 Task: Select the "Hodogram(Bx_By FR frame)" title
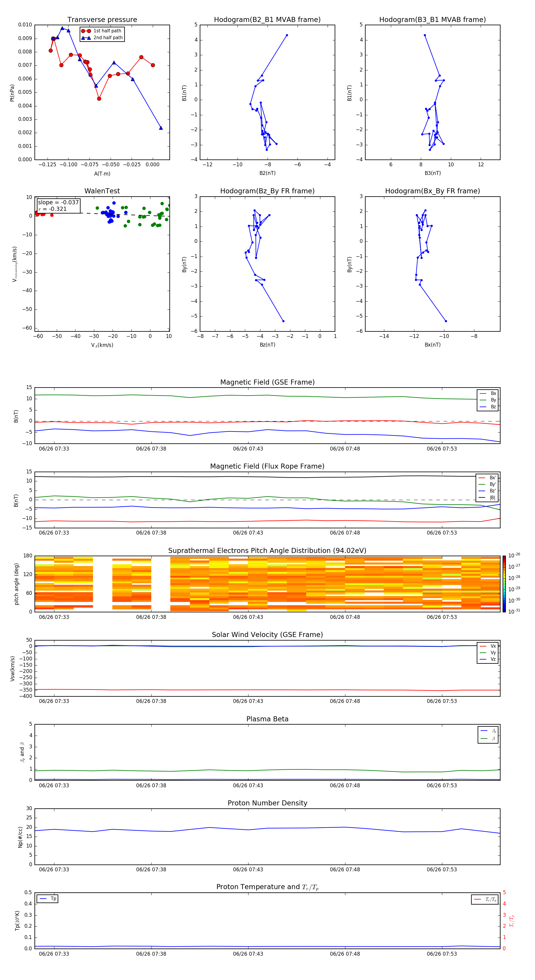pos(432,191)
